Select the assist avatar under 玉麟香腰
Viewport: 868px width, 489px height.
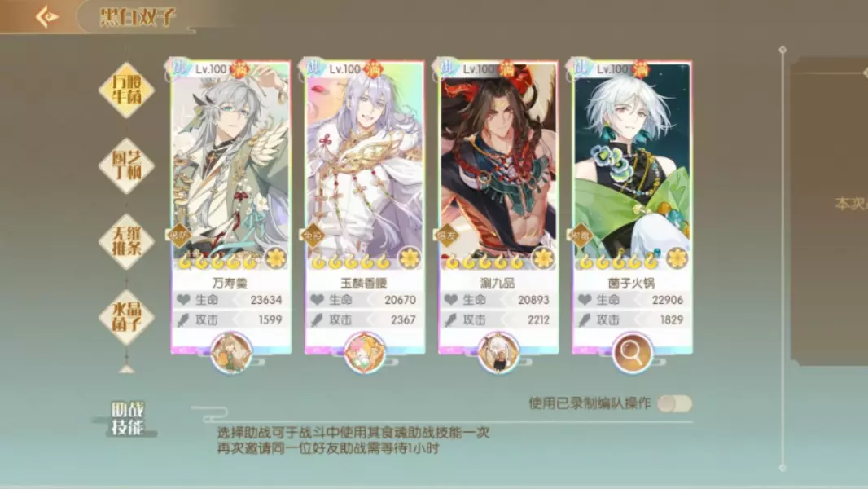pos(364,353)
